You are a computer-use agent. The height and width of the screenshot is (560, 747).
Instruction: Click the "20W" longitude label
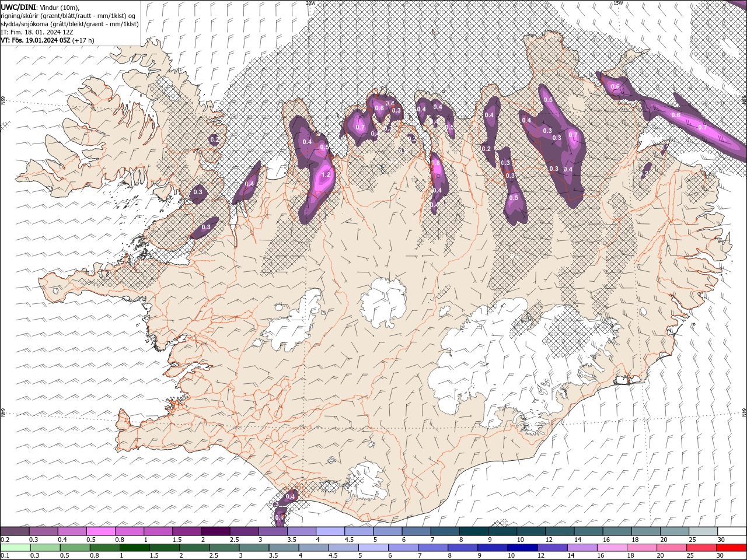point(310,3)
